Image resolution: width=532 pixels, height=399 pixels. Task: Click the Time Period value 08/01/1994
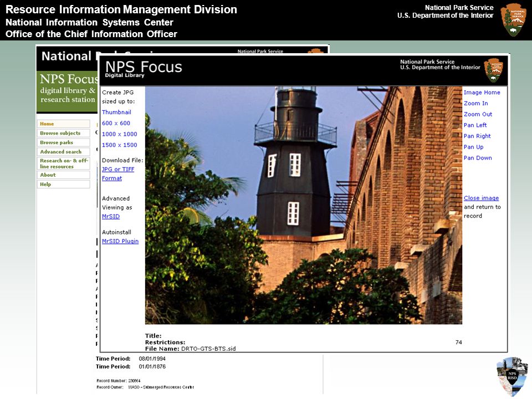(x=152, y=359)
